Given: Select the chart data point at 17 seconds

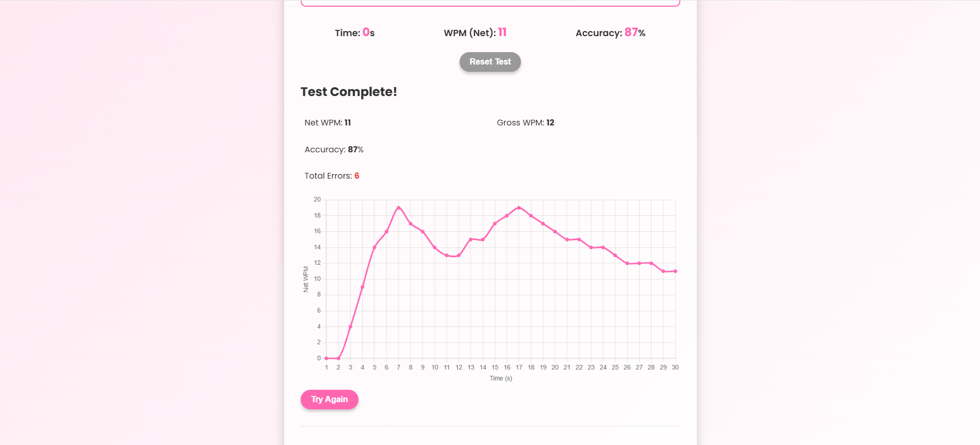Looking at the screenshot, I should click(x=519, y=208).
